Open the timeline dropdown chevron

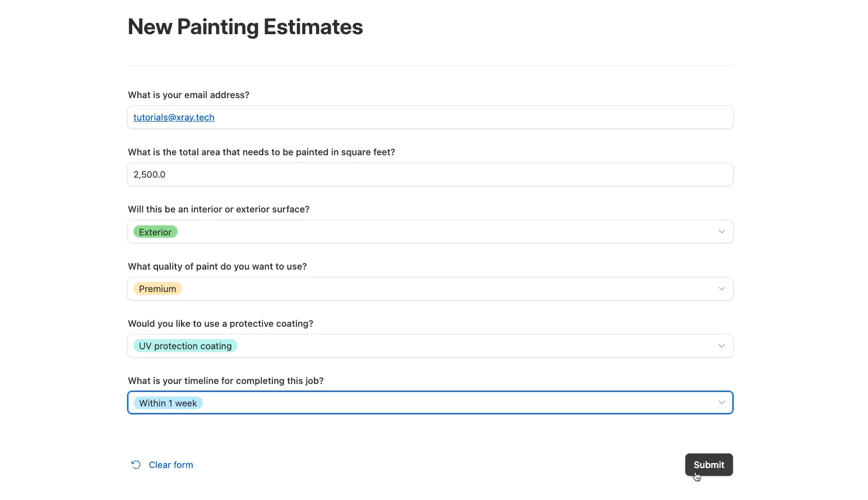click(722, 402)
